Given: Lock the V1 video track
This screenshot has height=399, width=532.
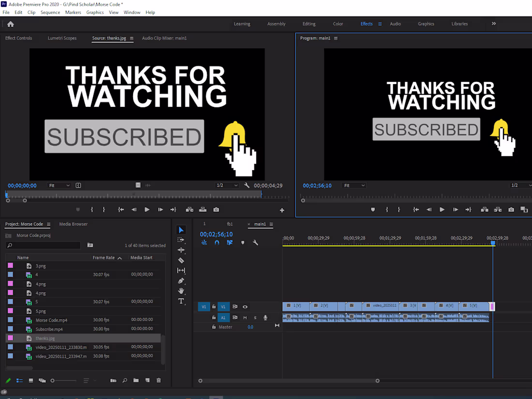Looking at the screenshot, I should pyautogui.click(x=214, y=307).
